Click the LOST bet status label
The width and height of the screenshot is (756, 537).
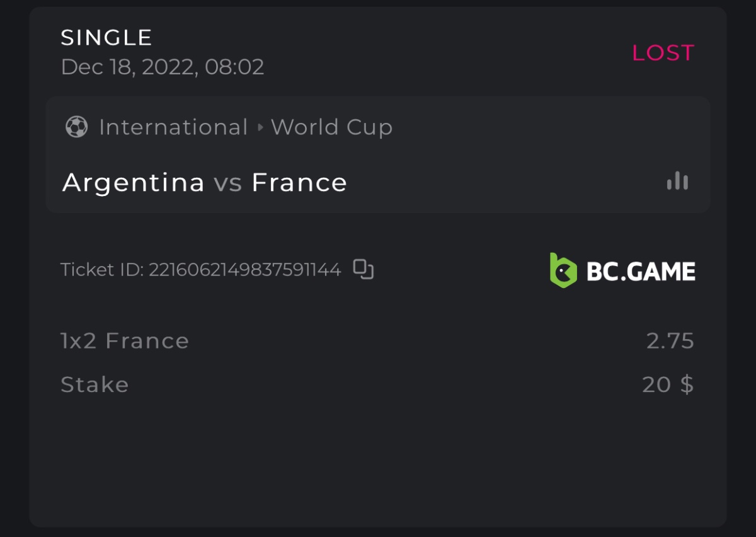pyautogui.click(x=663, y=53)
